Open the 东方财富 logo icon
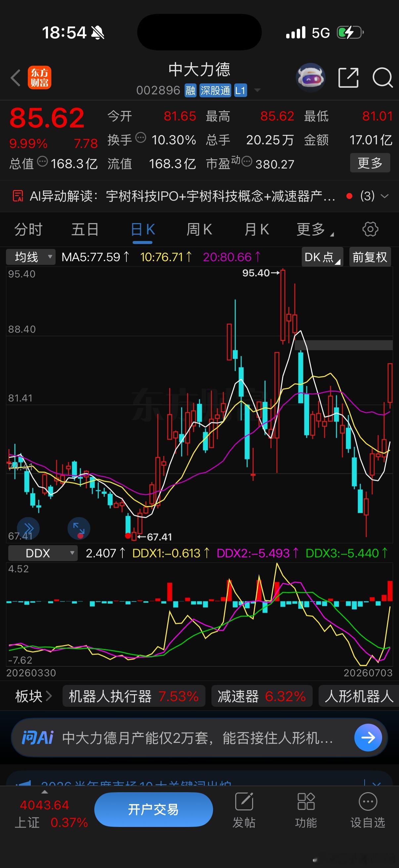Image resolution: width=399 pixels, height=868 pixels. point(39,77)
